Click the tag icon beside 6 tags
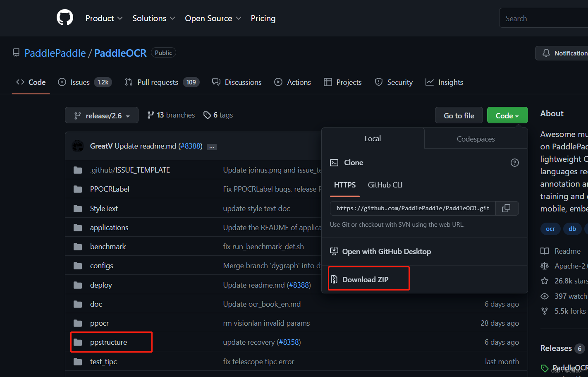The width and height of the screenshot is (588, 377). pyautogui.click(x=207, y=115)
